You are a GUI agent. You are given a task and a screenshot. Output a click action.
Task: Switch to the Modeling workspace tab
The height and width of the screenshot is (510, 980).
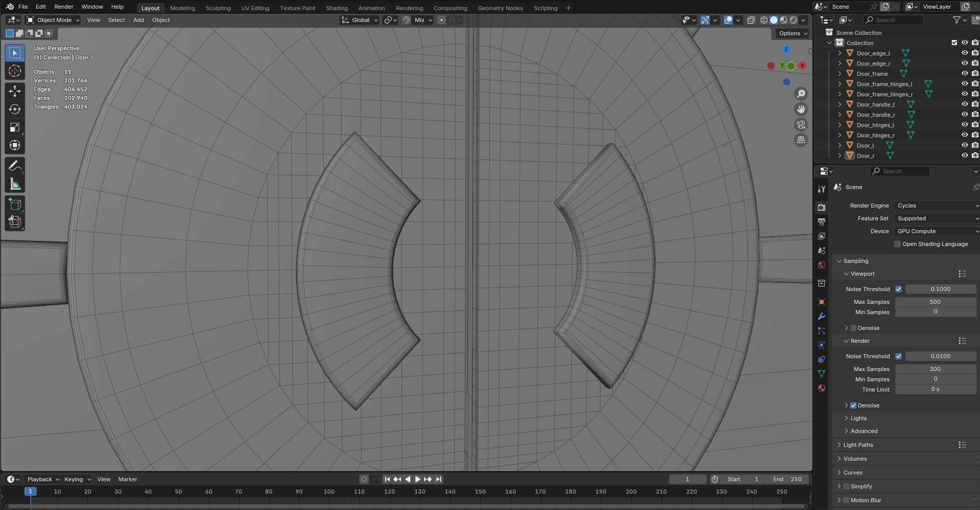pos(183,8)
